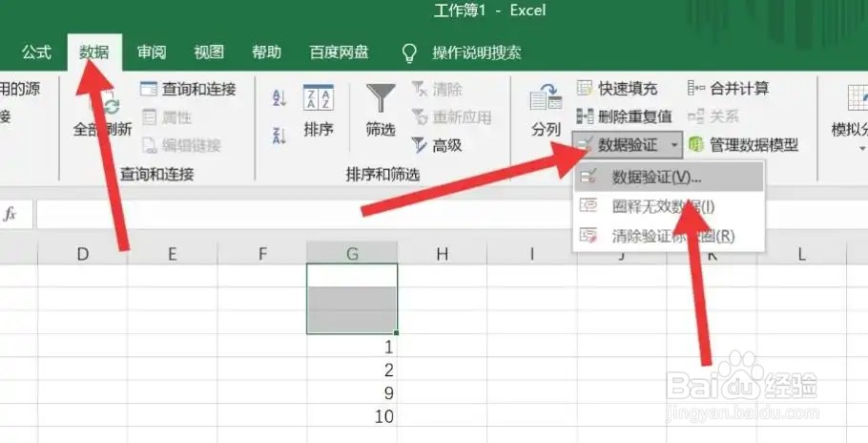This screenshot has height=443, width=868.
Task: Click the cell containing 10
Action: 352,416
